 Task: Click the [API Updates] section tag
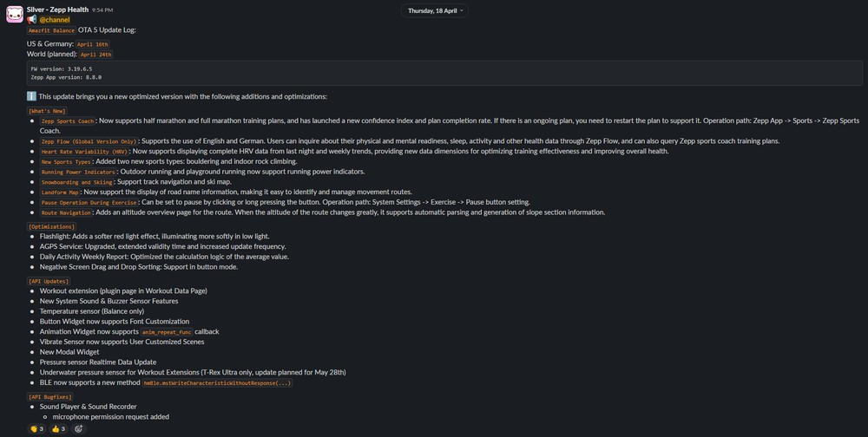pyautogui.click(x=49, y=281)
